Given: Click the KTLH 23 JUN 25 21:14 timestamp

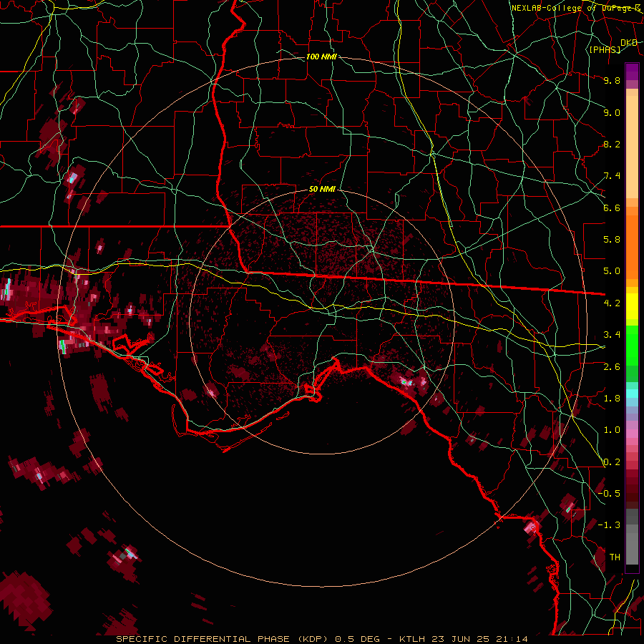Looking at the screenshot, I should click(463, 639).
